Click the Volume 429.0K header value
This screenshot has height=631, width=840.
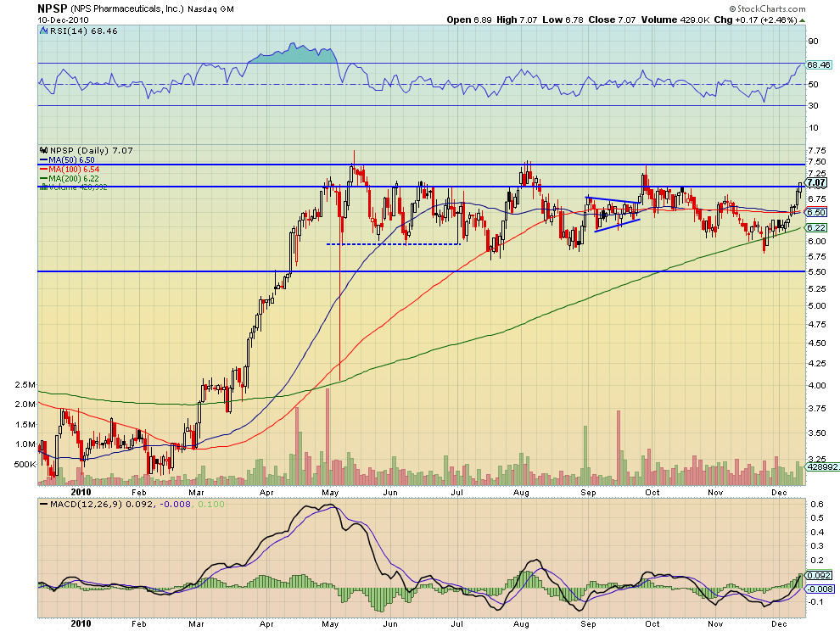675,20
